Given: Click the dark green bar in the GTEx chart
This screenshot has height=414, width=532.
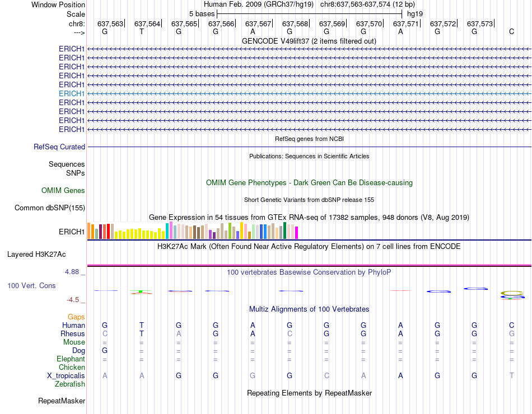Looking at the screenshot, I should tap(284, 230).
